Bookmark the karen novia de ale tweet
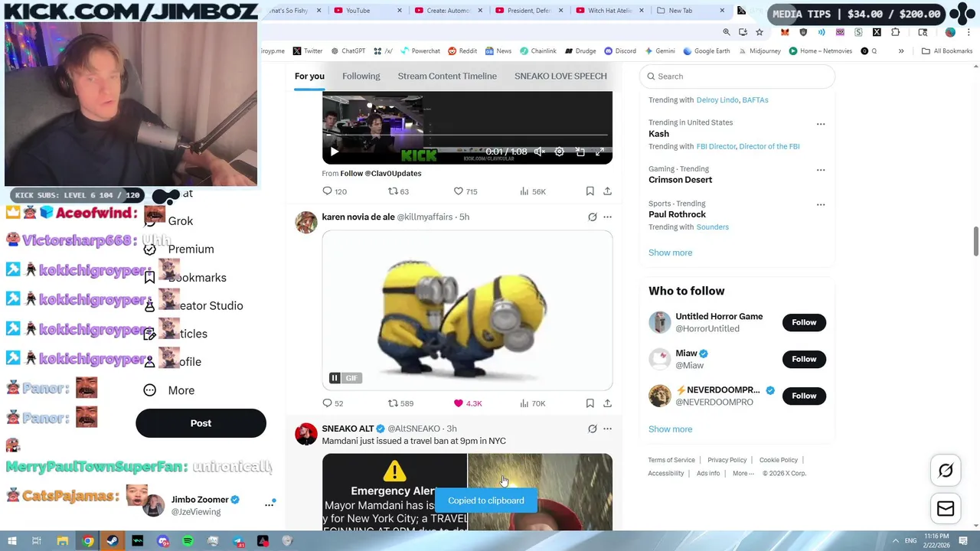 coord(590,403)
